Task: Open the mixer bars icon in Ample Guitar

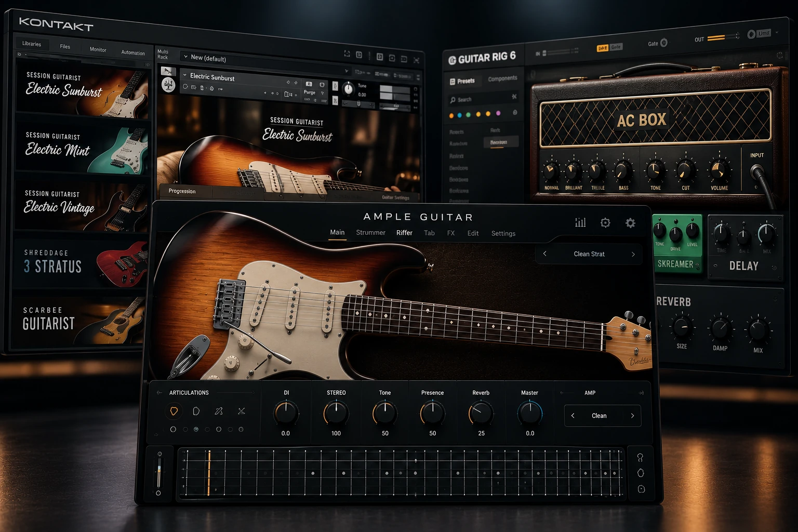Action: (580, 223)
